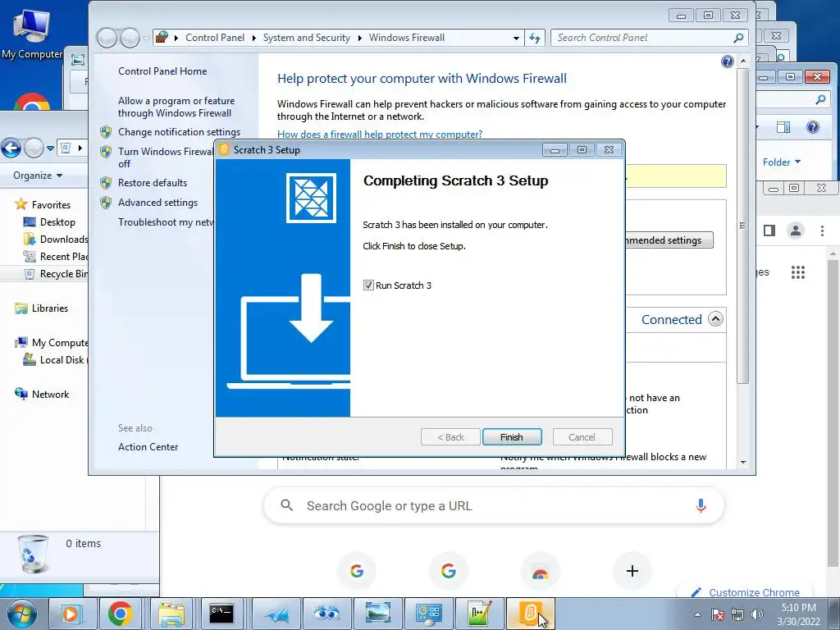Click Cancel in Scratch 3 Setup

pos(582,437)
